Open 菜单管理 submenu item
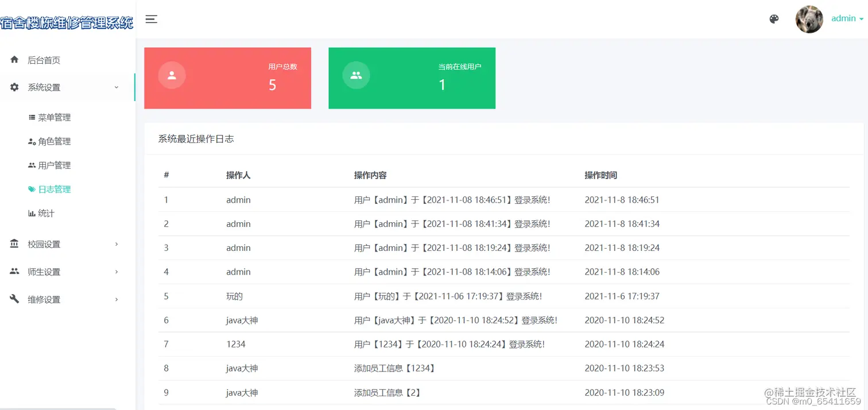 [x=55, y=117]
